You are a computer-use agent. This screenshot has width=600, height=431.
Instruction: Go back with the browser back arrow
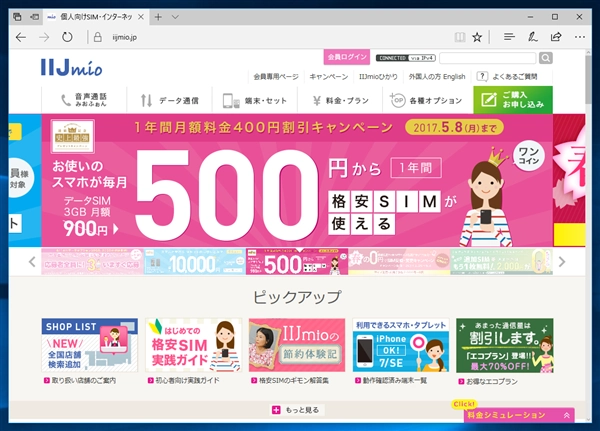[21, 37]
